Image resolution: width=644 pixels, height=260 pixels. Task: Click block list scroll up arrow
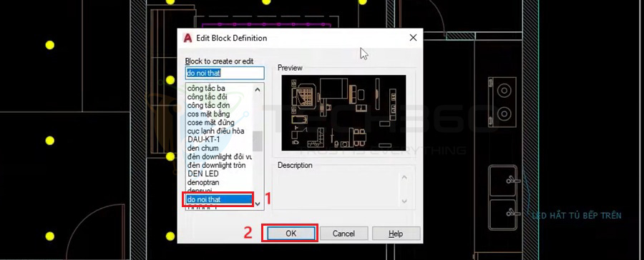[x=258, y=89]
